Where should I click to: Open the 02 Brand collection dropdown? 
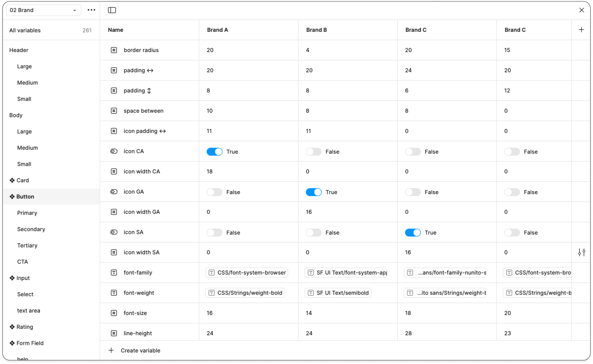43,10
